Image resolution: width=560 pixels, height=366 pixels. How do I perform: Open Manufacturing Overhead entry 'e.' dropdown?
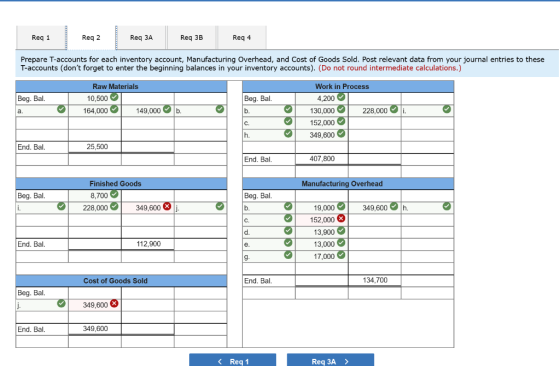coord(269,244)
